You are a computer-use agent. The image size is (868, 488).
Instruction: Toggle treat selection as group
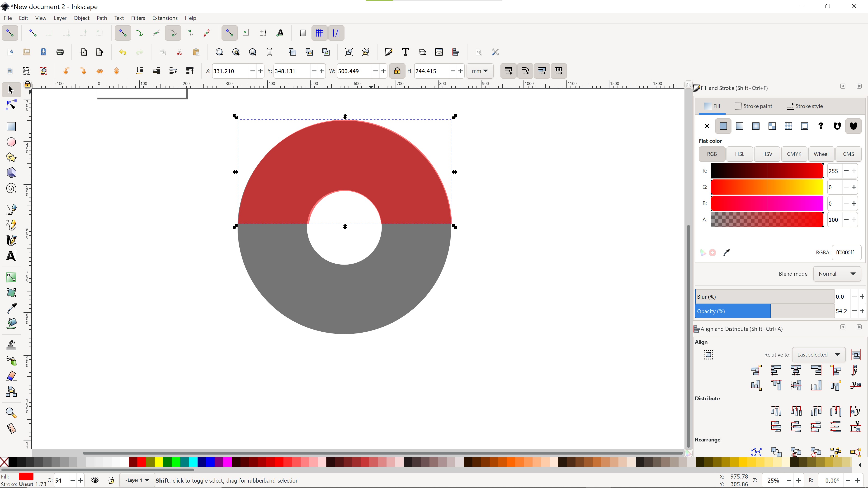[708, 355]
